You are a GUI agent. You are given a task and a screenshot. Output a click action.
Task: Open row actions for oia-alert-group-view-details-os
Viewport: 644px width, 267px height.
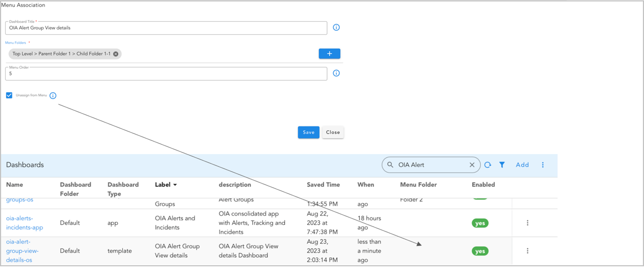tap(527, 251)
